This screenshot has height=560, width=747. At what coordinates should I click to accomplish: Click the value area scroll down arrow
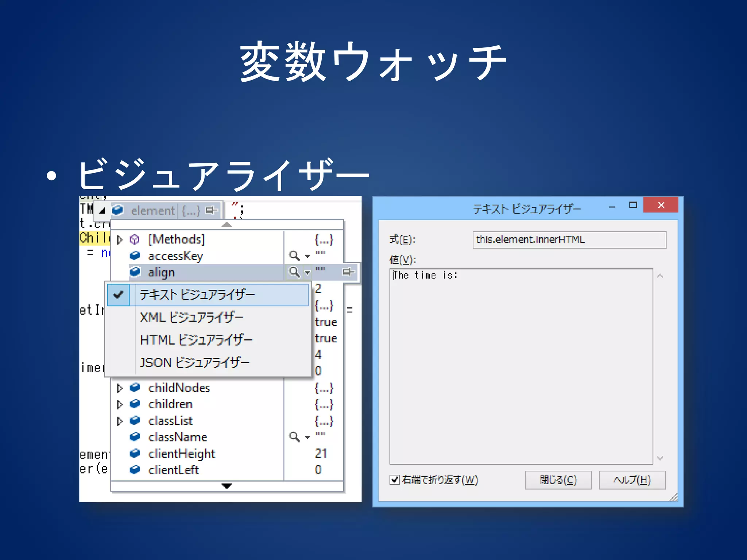click(660, 458)
